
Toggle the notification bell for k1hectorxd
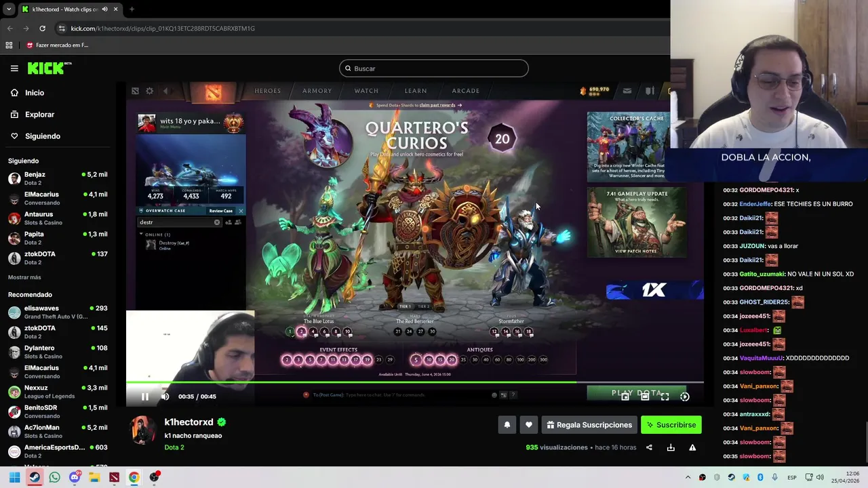click(507, 425)
